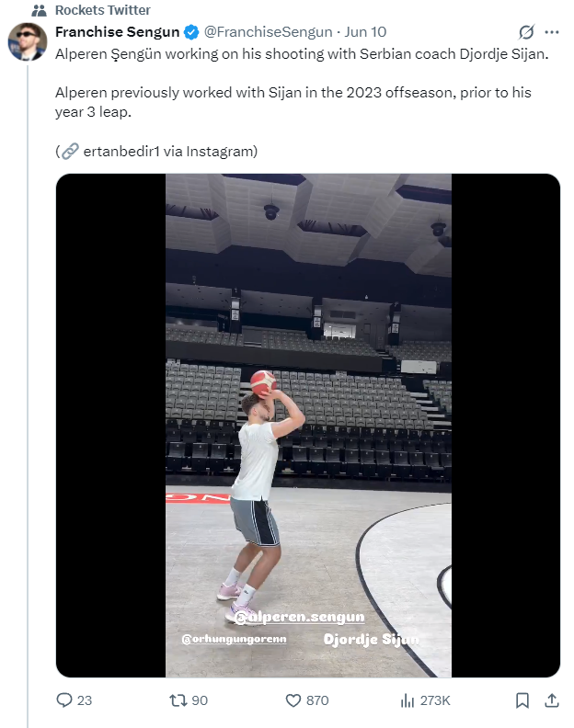Play the Alperen shooting video
The width and height of the screenshot is (574, 728).
307,426
